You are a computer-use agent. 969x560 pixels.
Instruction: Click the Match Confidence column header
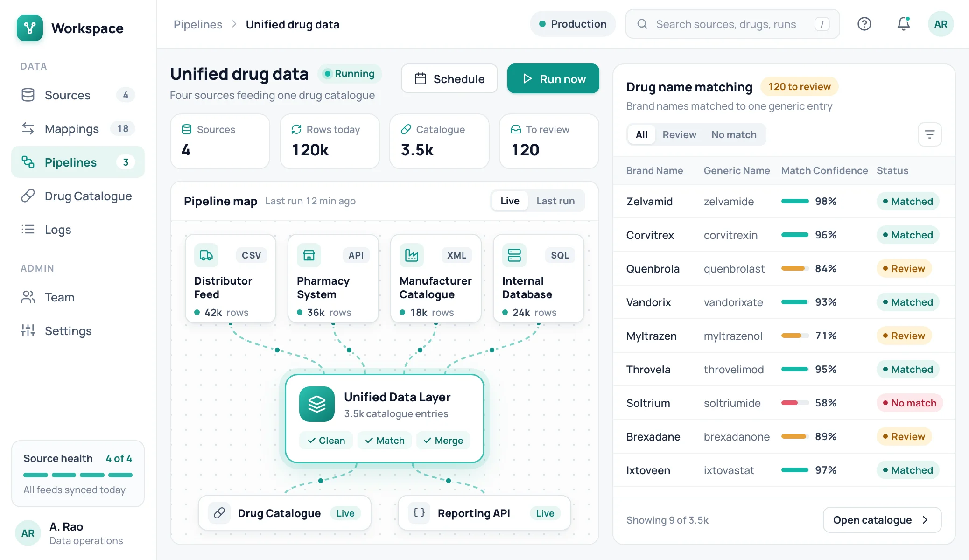coord(824,170)
